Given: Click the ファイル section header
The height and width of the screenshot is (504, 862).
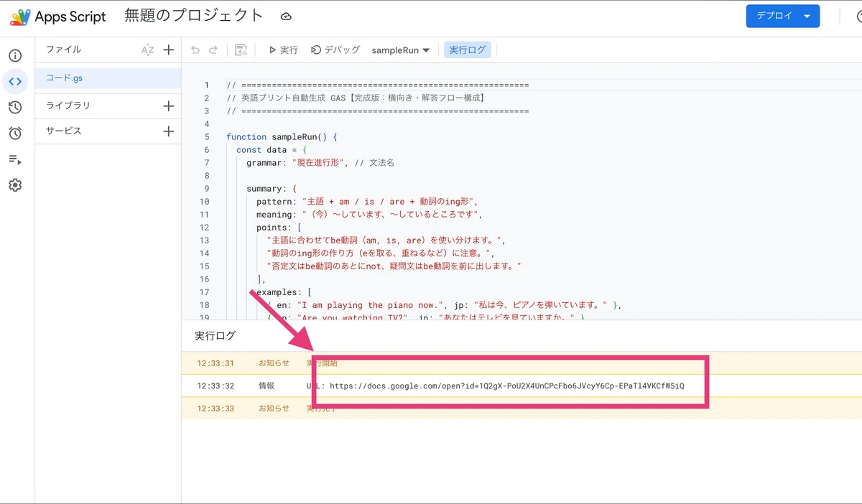Looking at the screenshot, I should tap(64, 50).
